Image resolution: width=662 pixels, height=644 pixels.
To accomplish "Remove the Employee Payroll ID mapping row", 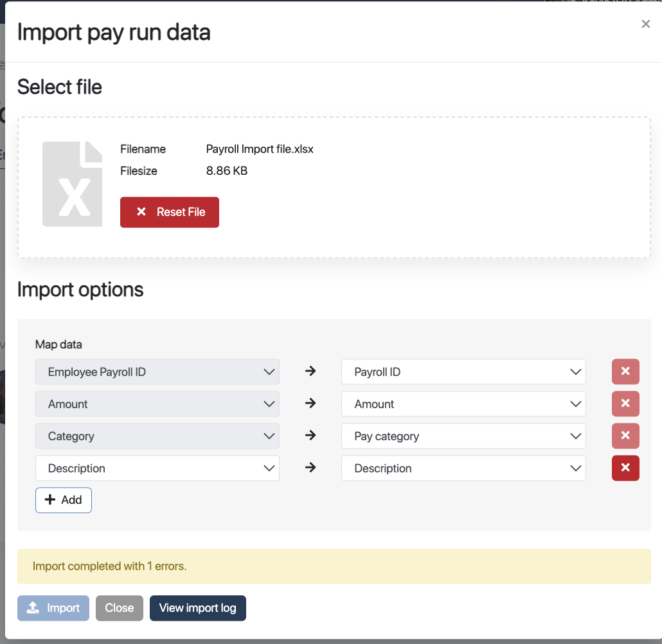I will (x=625, y=371).
